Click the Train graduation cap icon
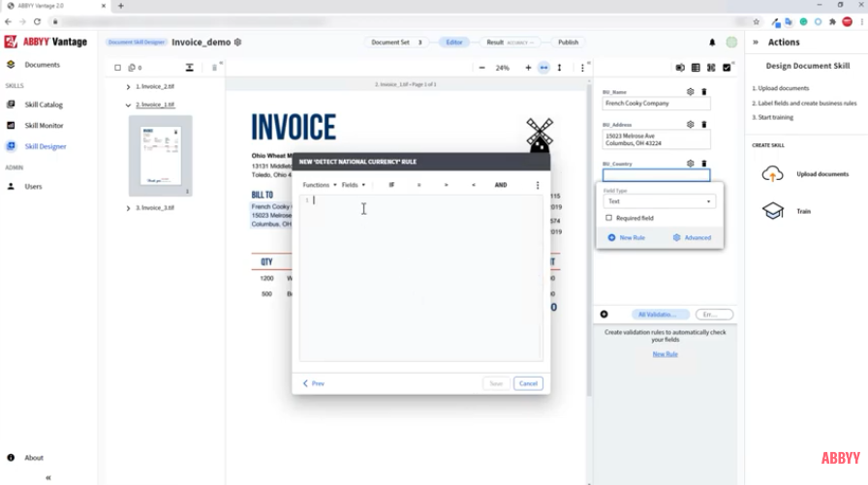The height and width of the screenshot is (485, 868). 773,211
